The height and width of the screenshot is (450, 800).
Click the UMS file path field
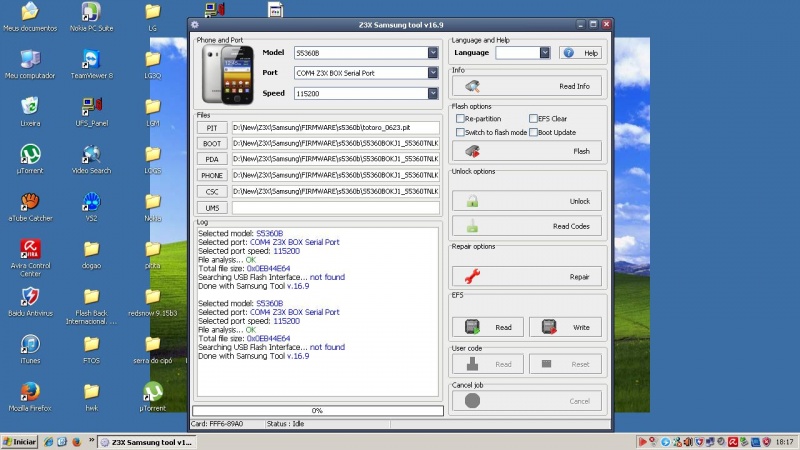click(336, 208)
